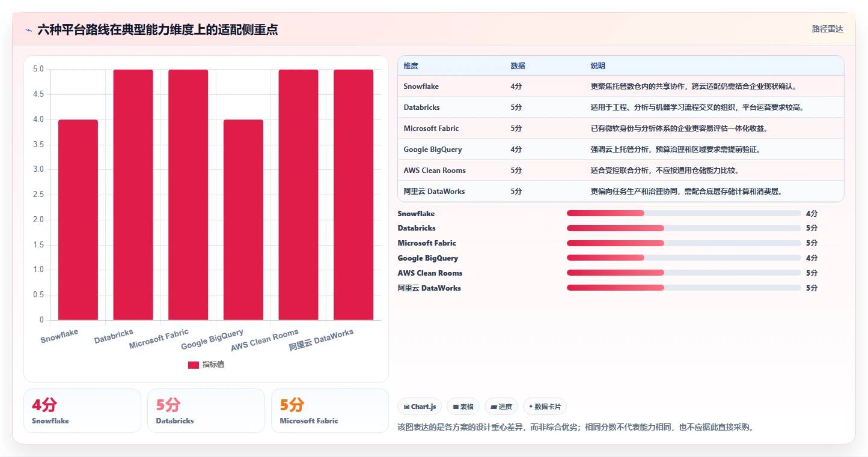The height and width of the screenshot is (457, 868).
Task: Open the Databricks 5分 stat card
Action: (x=206, y=411)
